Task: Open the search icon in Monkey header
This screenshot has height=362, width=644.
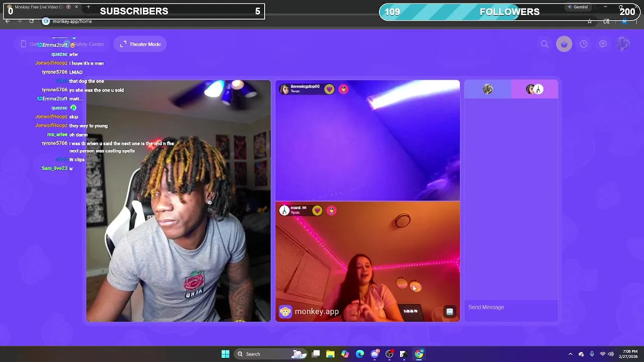Action: pyautogui.click(x=544, y=44)
